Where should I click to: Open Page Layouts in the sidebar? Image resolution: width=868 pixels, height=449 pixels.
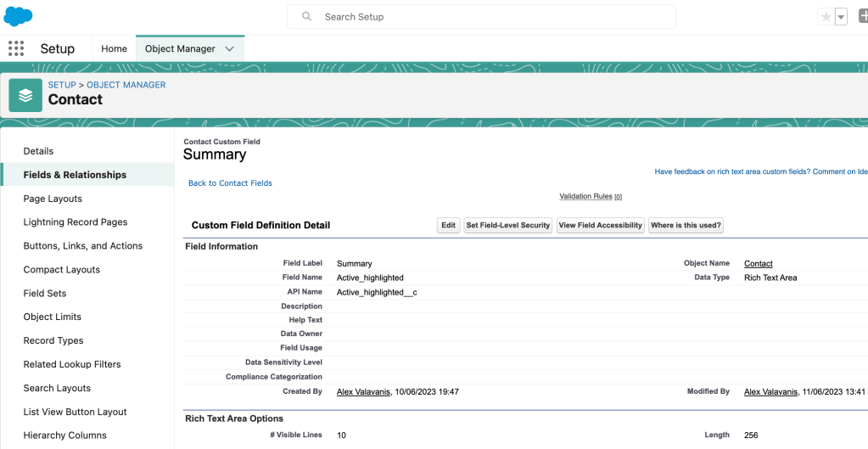pos(53,199)
